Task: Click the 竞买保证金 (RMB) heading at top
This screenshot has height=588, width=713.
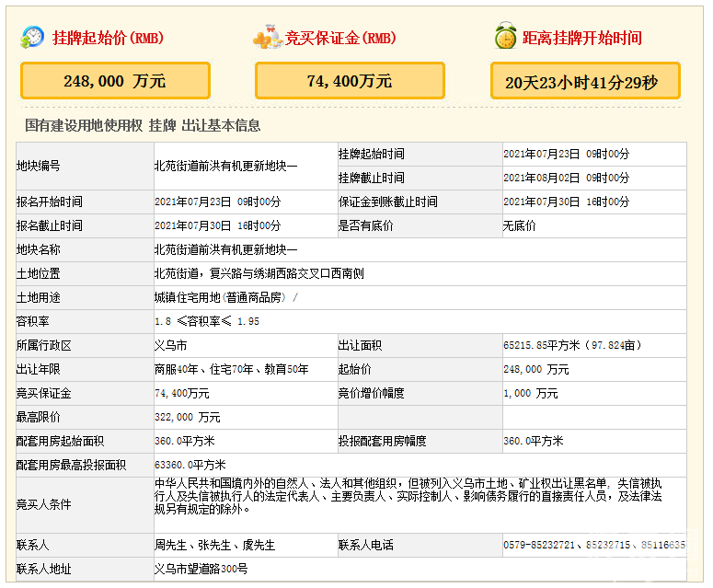Action: [x=340, y=39]
